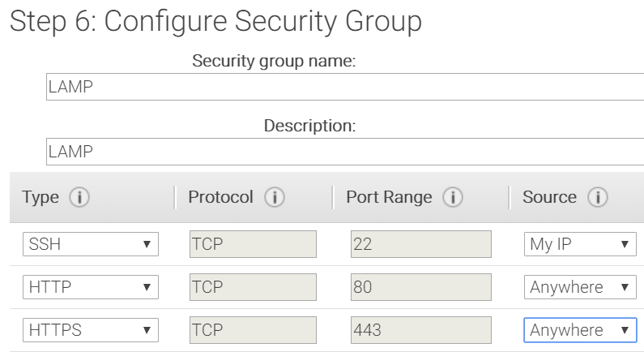This screenshot has width=644, height=352.
Task: Click the HTTPS row TCP protocol field
Action: pos(253,330)
